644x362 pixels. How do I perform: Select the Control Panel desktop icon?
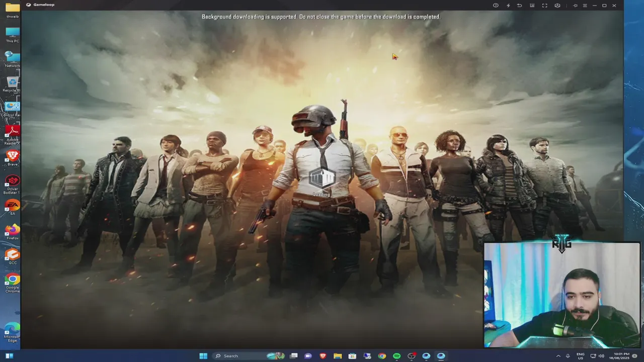[x=11, y=109]
